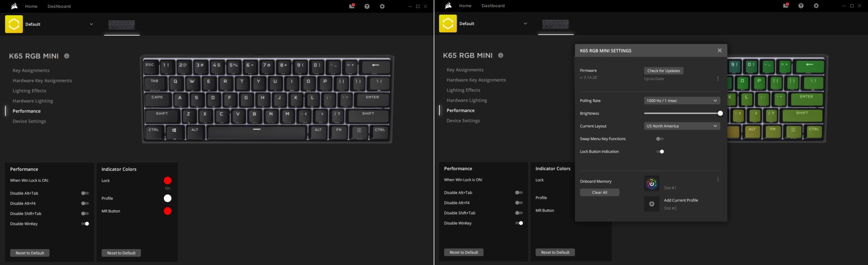Pick white Profile indicator color swatch

[167, 198]
